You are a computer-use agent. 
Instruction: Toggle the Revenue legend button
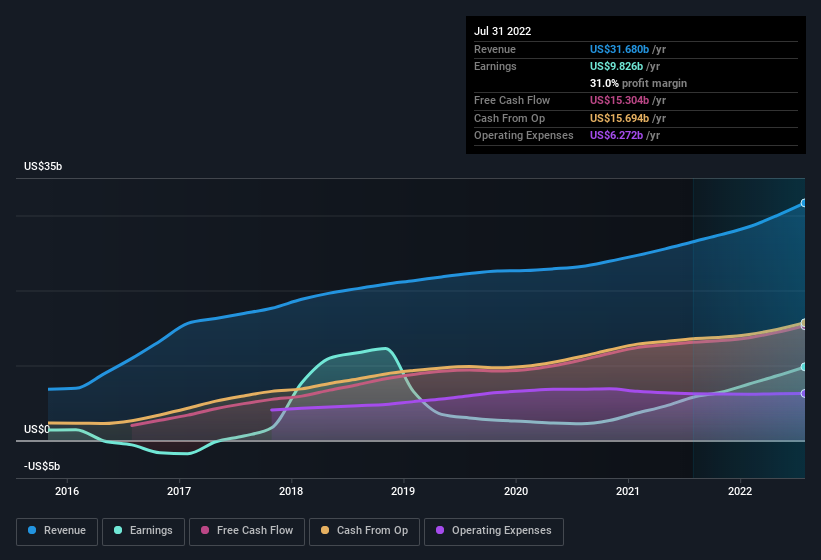[x=57, y=532]
